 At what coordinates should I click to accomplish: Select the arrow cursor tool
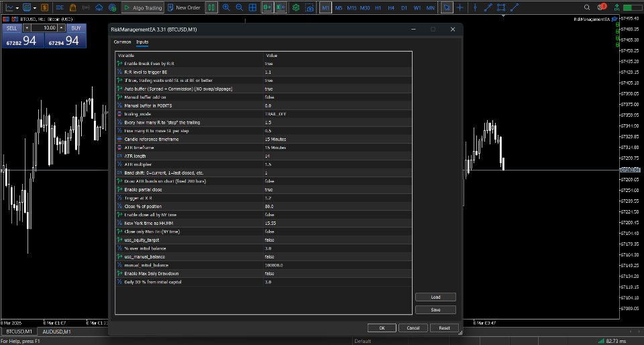[447, 7]
